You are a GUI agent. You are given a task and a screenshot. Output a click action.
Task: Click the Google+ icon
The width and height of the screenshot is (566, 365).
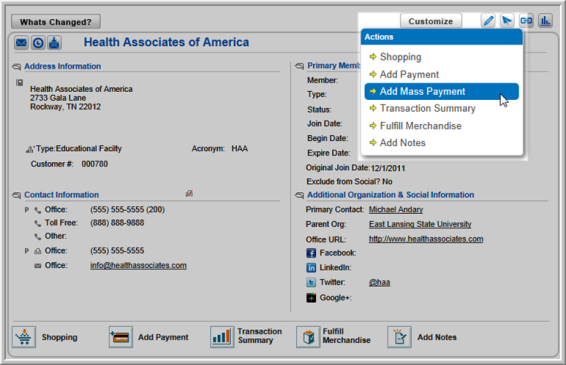[x=311, y=297]
